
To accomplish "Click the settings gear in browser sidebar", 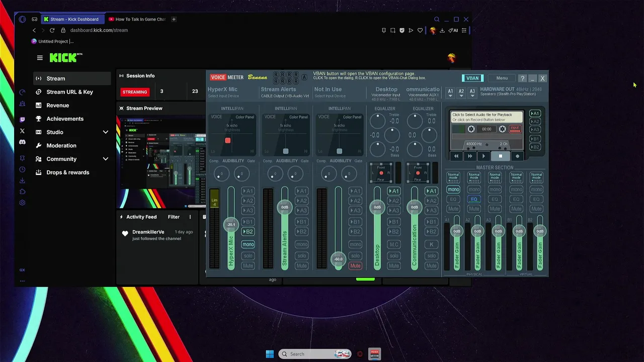I will point(22,203).
